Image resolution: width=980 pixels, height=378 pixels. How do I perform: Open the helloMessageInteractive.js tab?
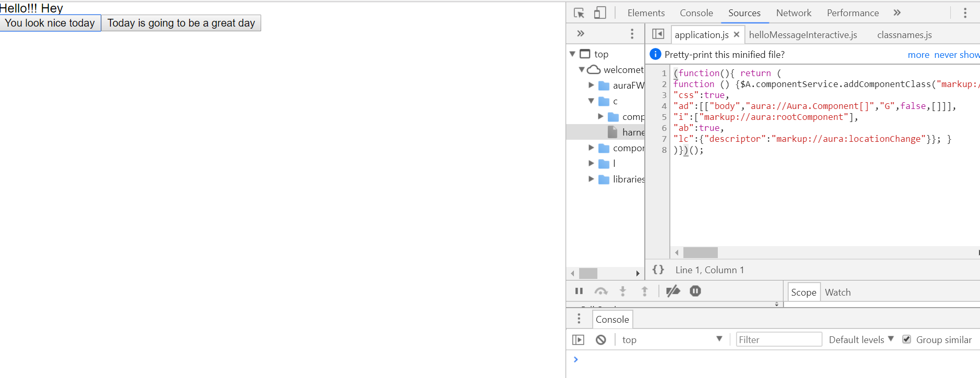click(803, 35)
